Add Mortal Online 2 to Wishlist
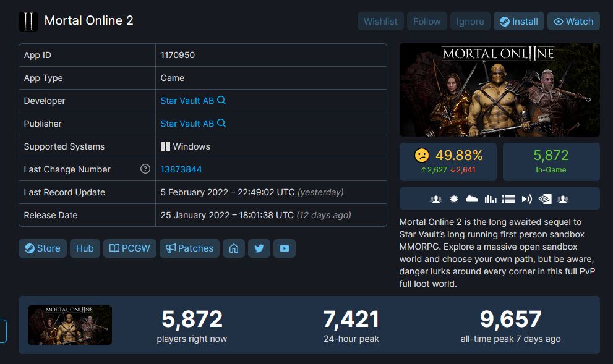613x364 pixels. tap(380, 21)
